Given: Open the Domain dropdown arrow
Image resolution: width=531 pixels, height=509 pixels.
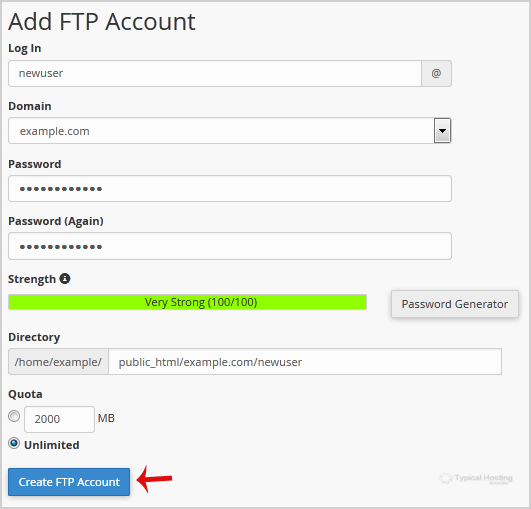Looking at the screenshot, I should (442, 130).
